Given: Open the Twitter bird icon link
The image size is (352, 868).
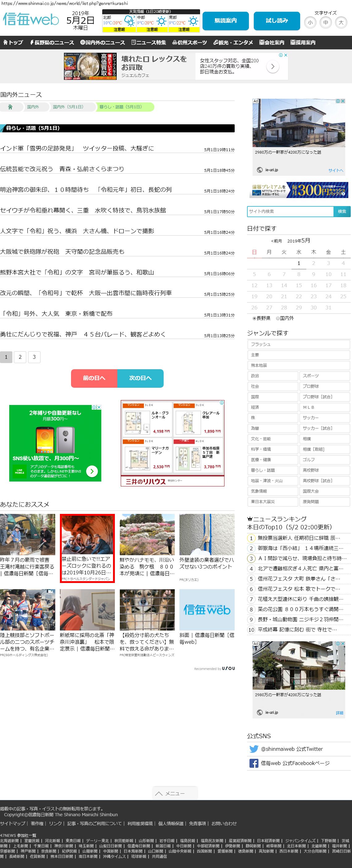Looking at the screenshot, I should [254, 749].
